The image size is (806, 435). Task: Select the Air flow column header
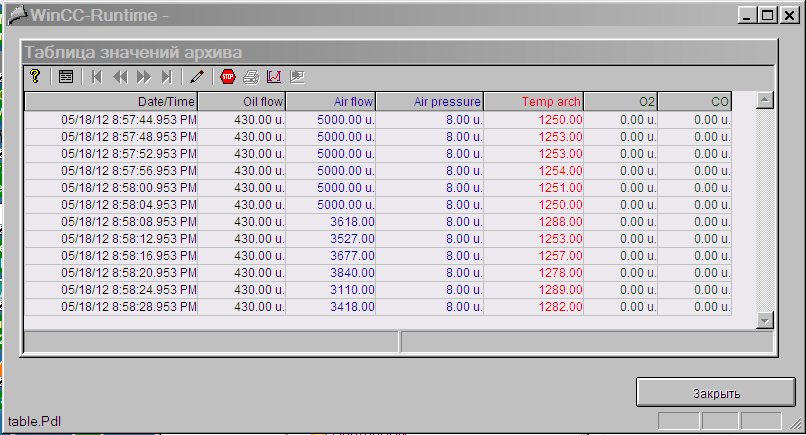[x=331, y=102]
